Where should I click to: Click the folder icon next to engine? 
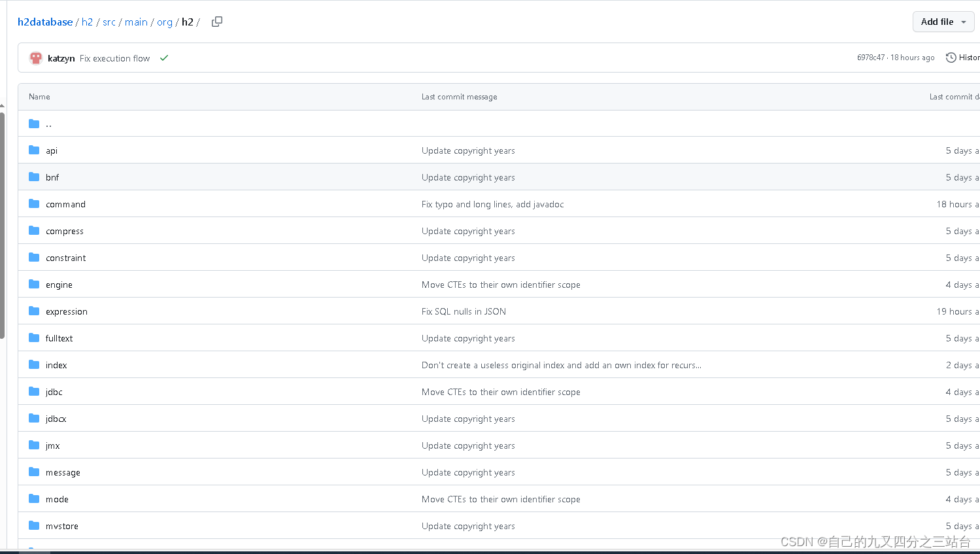[34, 285]
